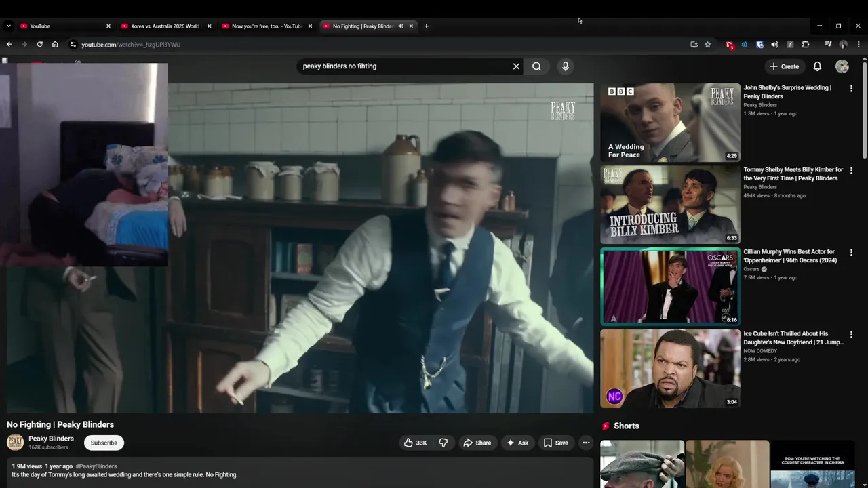
Task: Open Cillian Murphy Wins Best Actor title
Action: pos(790,256)
